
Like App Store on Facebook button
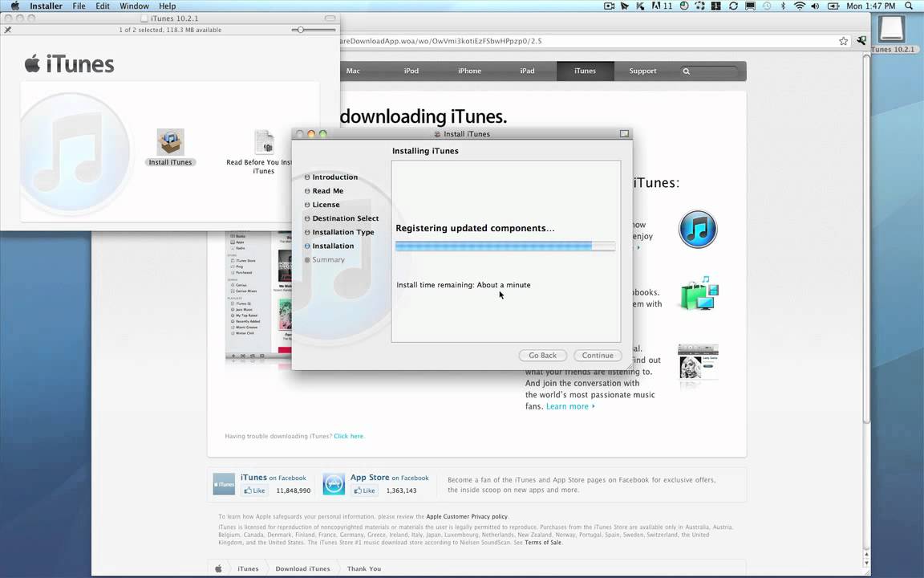pos(365,490)
